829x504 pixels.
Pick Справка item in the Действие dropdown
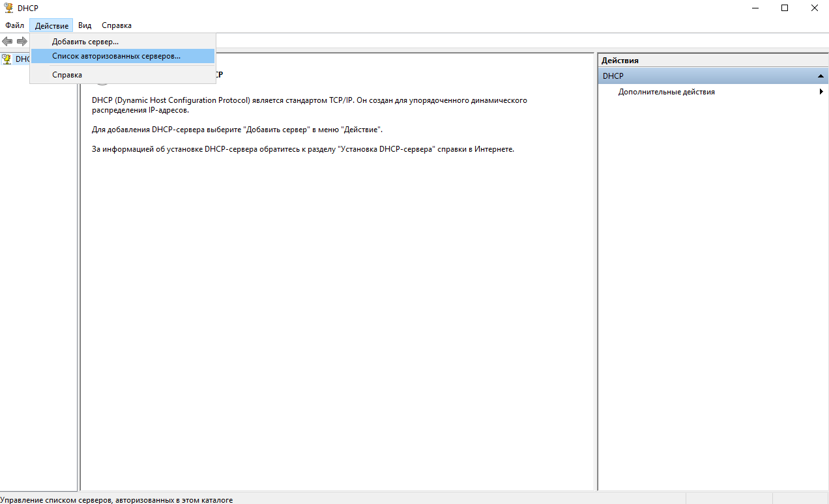click(x=67, y=75)
